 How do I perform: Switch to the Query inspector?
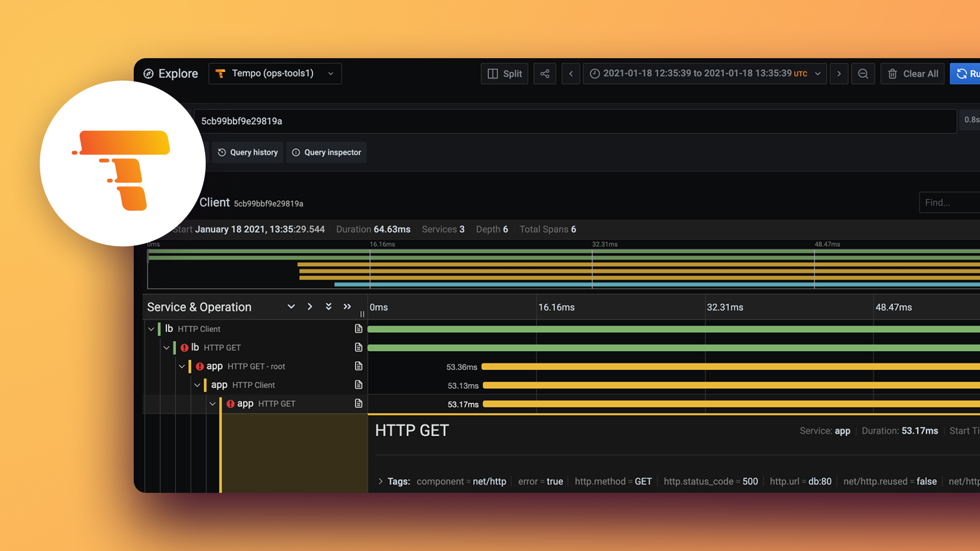[x=326, y=152]
